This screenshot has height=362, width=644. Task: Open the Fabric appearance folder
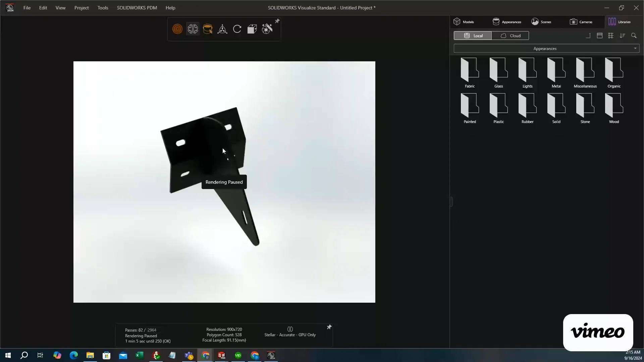coord(470,72)
